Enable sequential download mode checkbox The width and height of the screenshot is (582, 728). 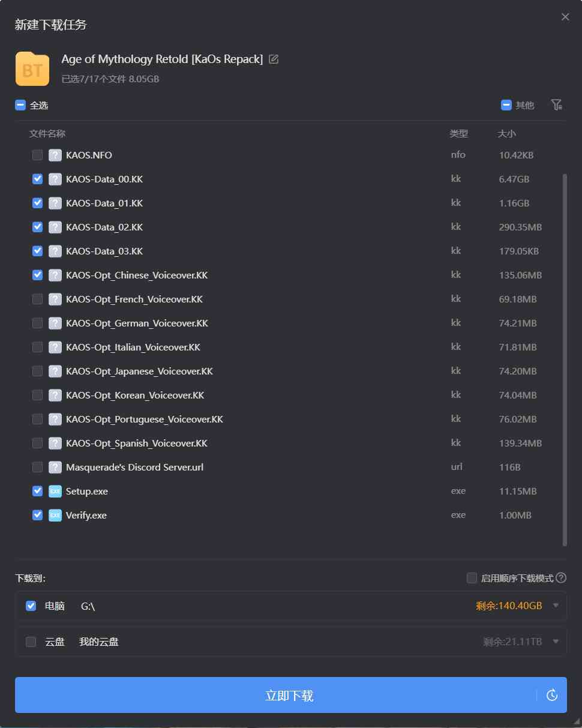point(472,578)
